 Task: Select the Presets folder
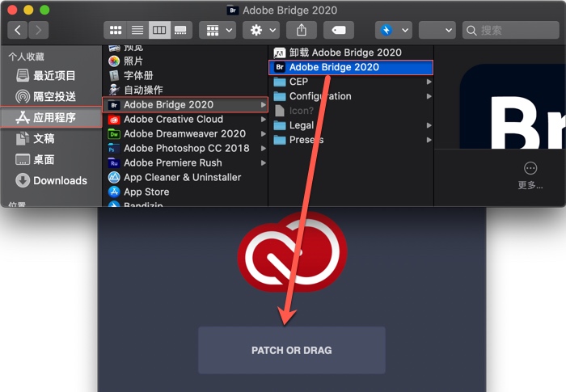pyautogui.click(x=351, y=140)
